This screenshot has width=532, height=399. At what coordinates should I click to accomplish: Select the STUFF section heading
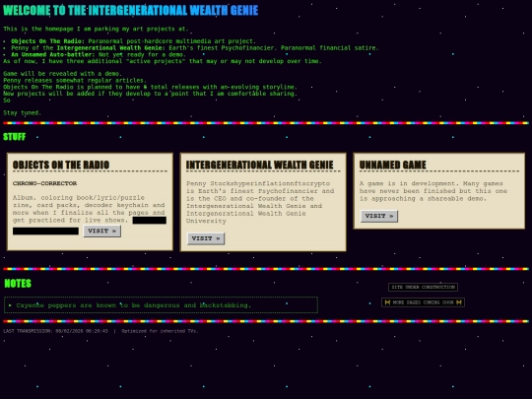point(14,137)
